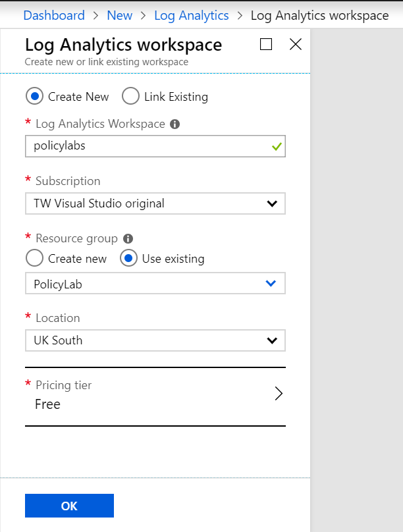
Task: Select the Create New workspace radio button
Action: [x=34, y=96]
